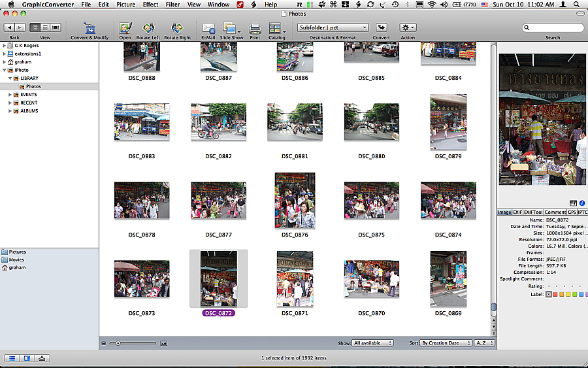The width and height of the screenshot is (588, 368).
Task: Open the Time Machine menu bar icon
Action: 395,5
